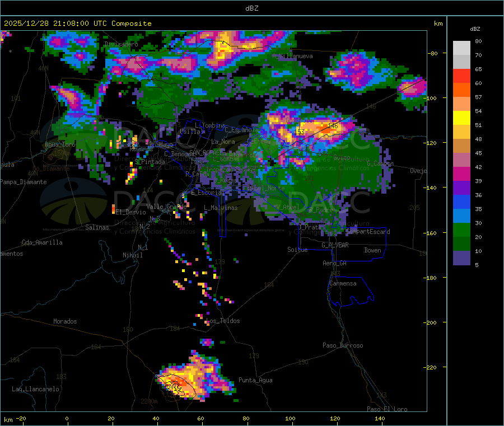Select the 'Punta_Agua' location label
This screenshot has width=504, height=426.
255,381
